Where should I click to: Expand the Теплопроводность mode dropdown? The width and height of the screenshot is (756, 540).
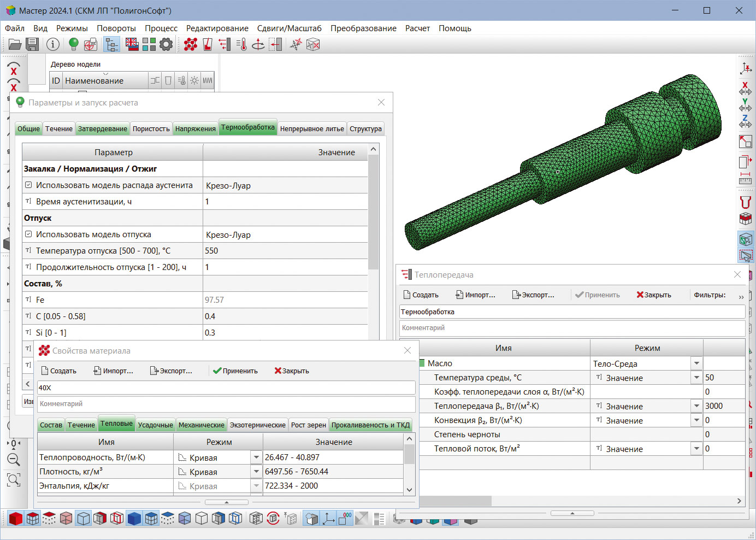click(x=256, y=457)
